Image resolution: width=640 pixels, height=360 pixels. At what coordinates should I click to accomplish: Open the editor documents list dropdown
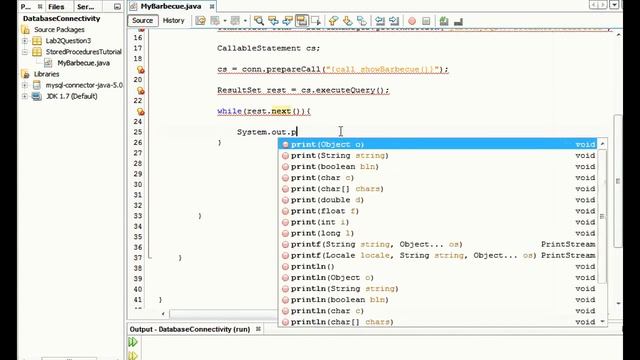pos(614,4)
